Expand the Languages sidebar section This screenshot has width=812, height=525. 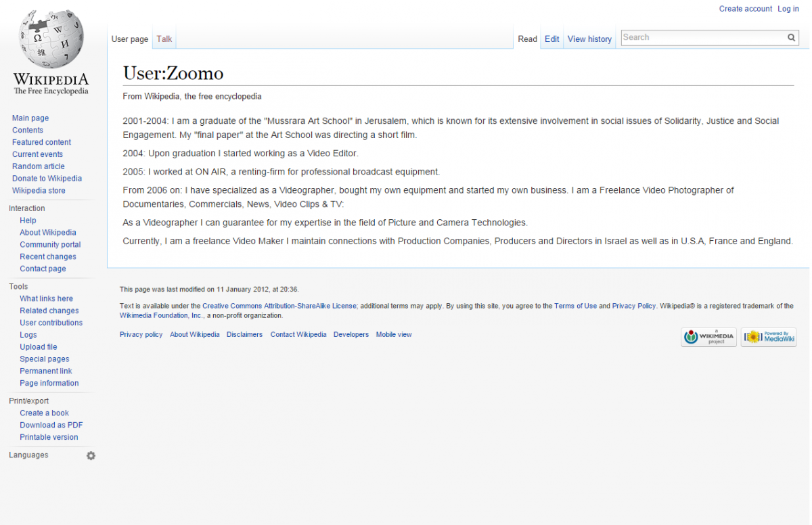[28, 455]
